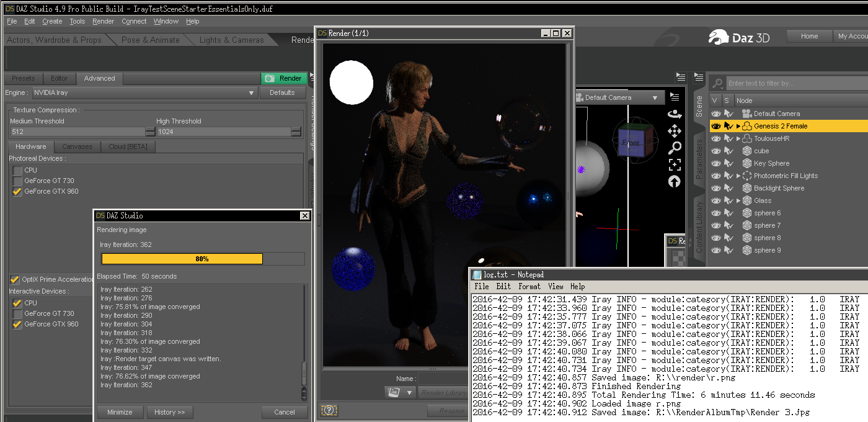This screenshot has width=868, height=422.
Task: Click the Medium Threshold stepper
Action: pos(150,132)
